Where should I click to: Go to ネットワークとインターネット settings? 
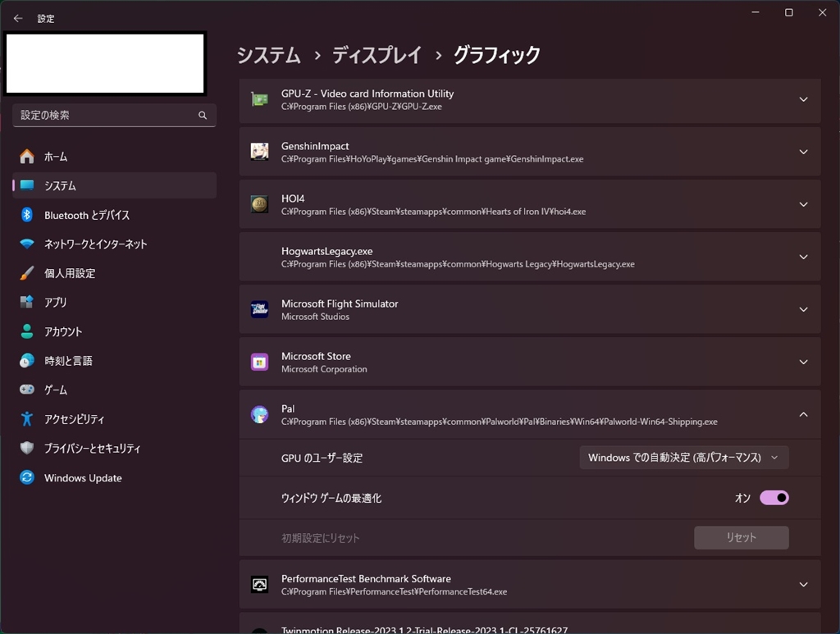(x=114, y=244)
